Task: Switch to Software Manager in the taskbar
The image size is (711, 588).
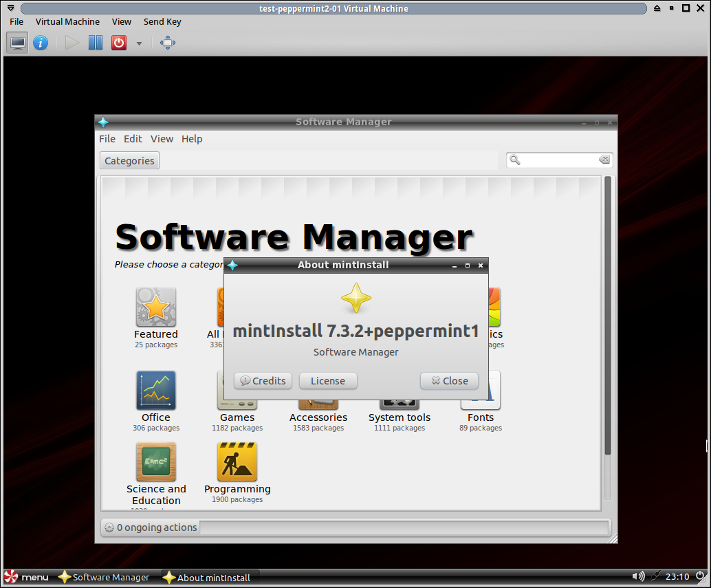Action: click(x=105, y=577)
